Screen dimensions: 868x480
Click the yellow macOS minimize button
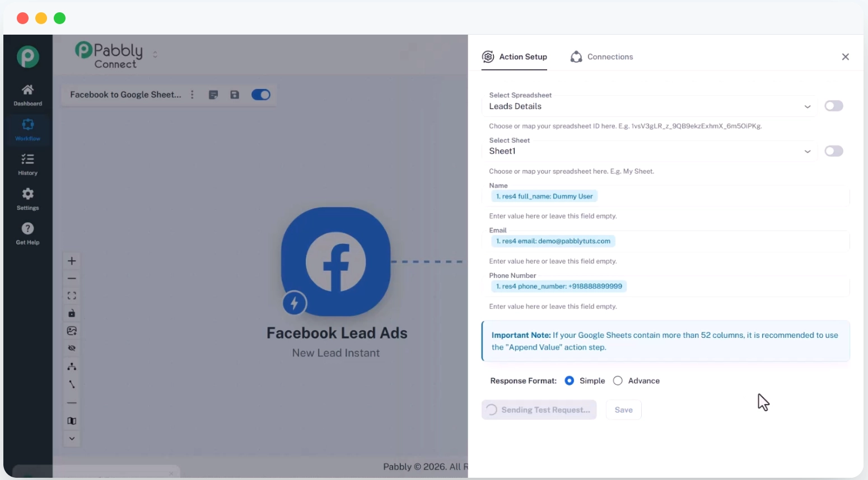(41, 18)
